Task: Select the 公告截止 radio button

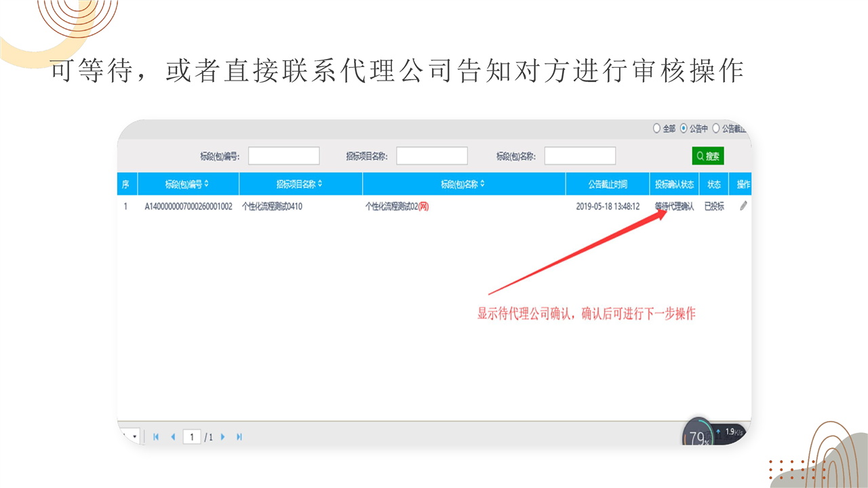Action: click(716, 128)
